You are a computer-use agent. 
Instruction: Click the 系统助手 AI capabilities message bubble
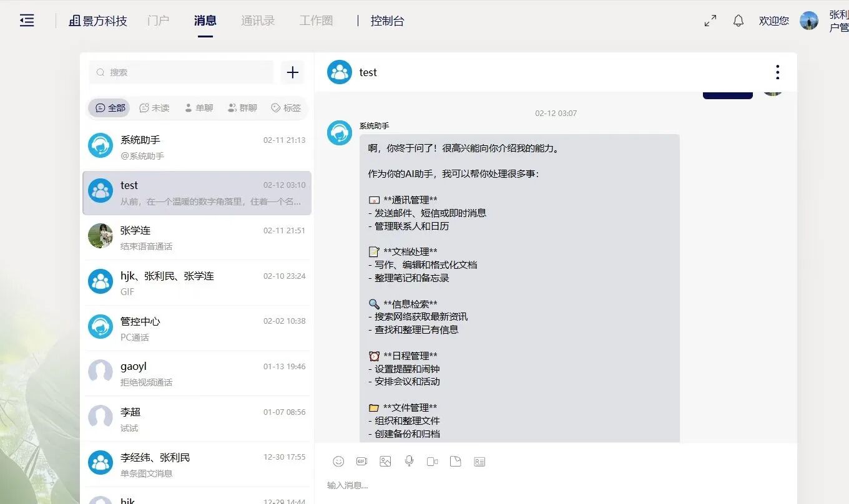point(519,288)
